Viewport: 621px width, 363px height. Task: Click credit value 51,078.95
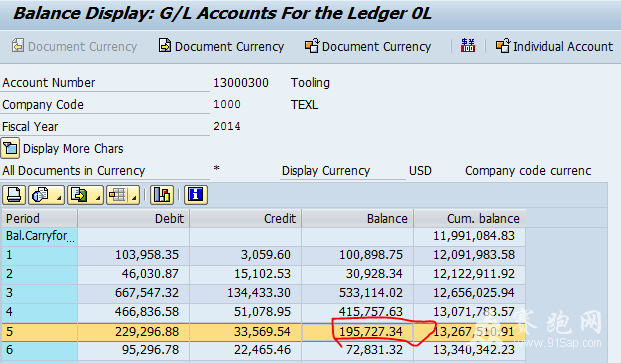262,312
